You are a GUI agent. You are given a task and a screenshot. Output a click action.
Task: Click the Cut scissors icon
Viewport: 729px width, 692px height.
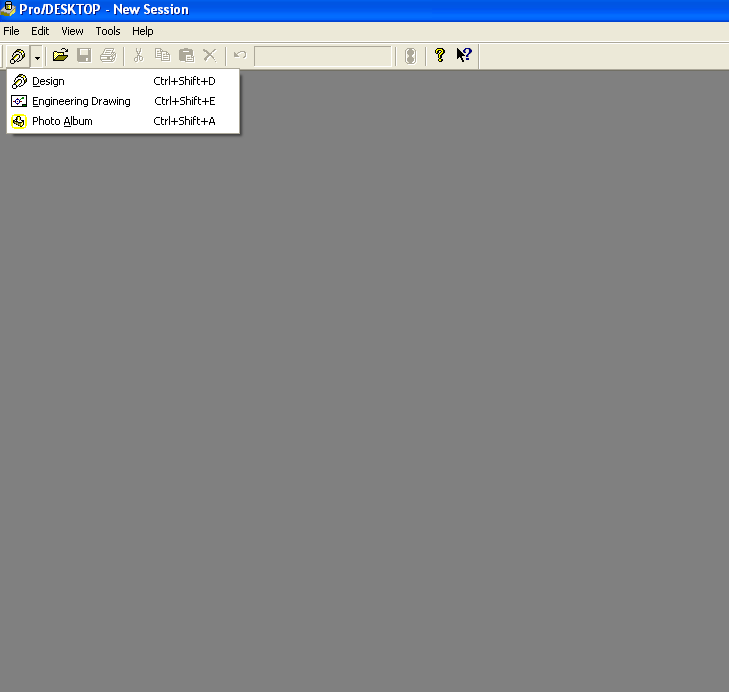point(138,55)
